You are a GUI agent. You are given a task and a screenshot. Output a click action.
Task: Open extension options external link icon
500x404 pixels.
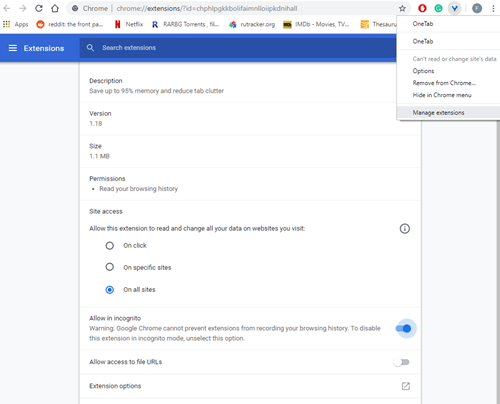tap(406, 386)
